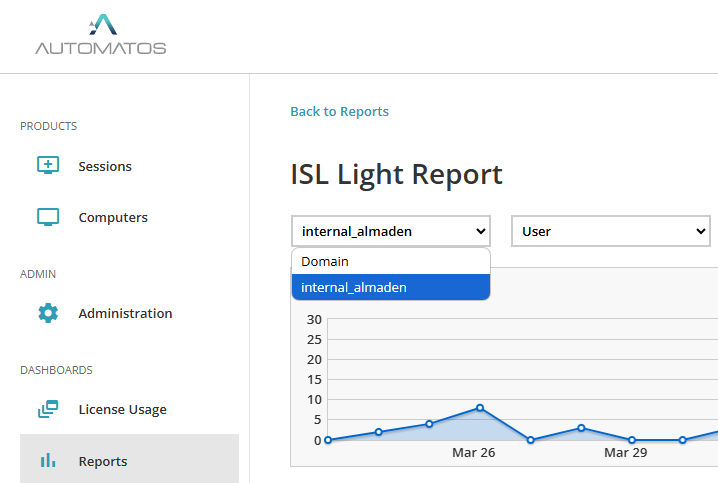
Task: Collapse the internal_almaden domain dropdown
Action: 390,231
